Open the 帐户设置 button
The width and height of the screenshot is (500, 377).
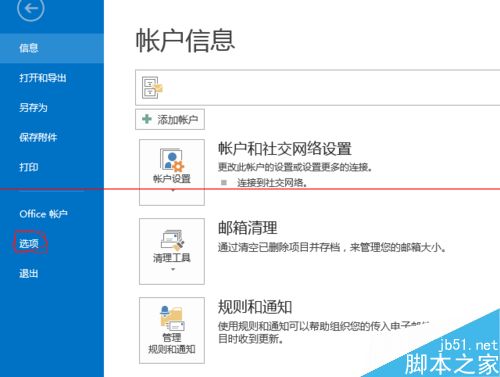click(172, 172)
